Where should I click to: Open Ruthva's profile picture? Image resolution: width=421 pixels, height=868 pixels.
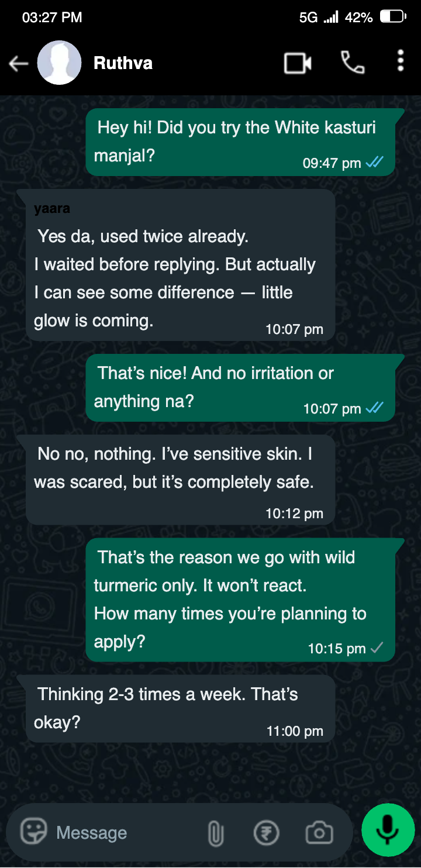[59, 63]
